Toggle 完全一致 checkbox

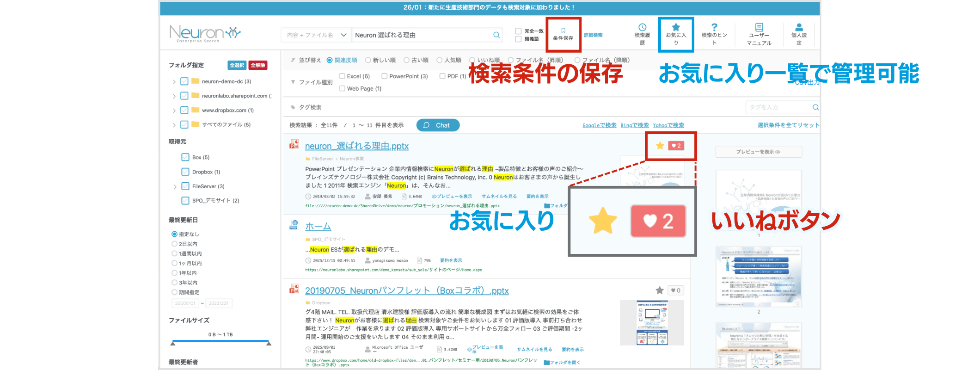(518, 31)
